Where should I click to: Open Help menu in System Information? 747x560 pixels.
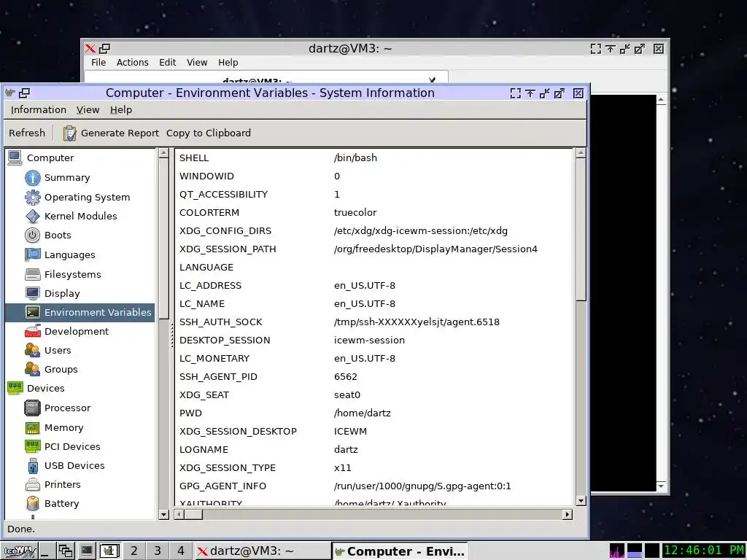point(121,110)
